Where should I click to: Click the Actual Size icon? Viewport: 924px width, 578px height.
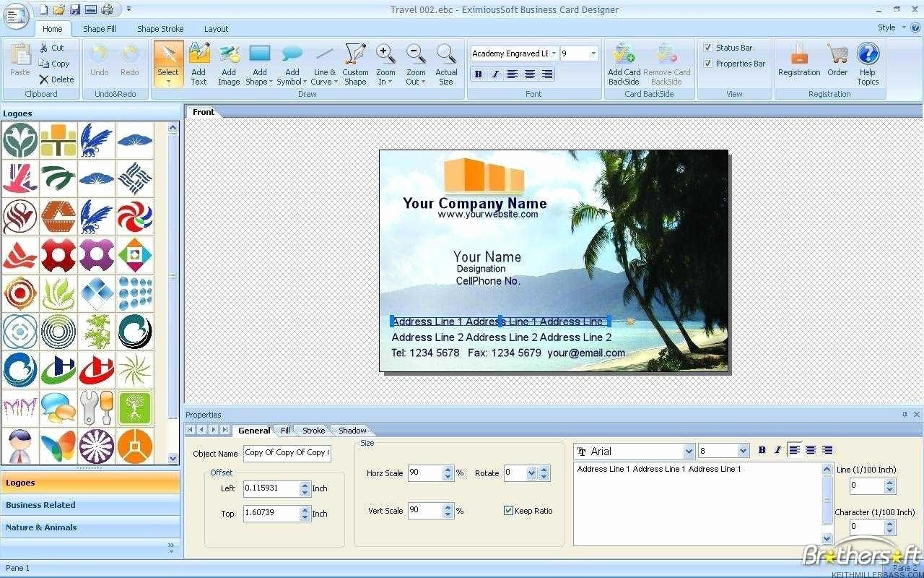(446, 64)
